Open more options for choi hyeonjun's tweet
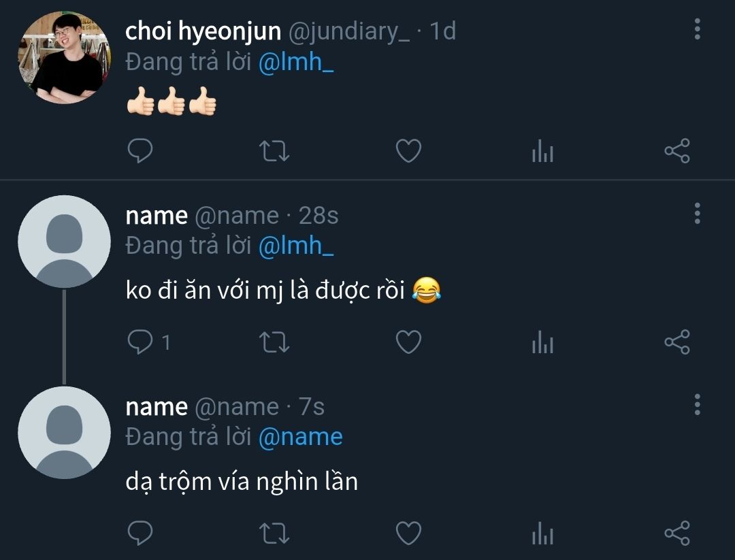Screen dimensions: 735x560 click(697, 29)
